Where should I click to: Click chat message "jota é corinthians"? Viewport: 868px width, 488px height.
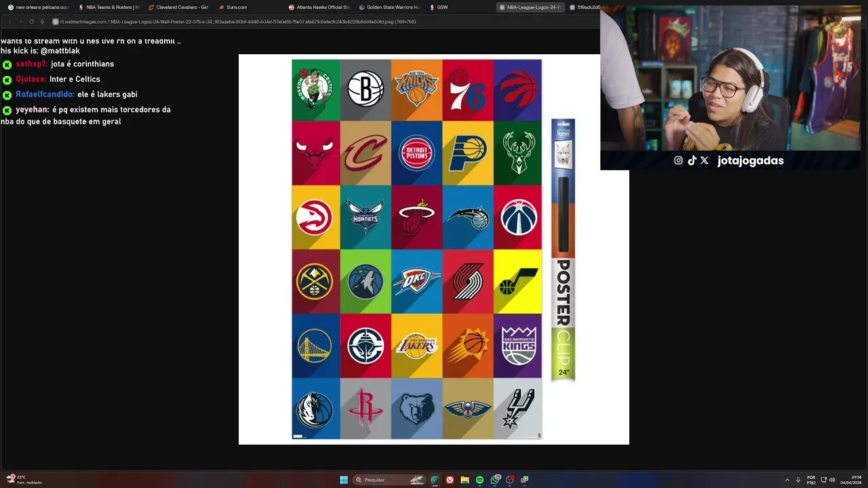click(x=82, y=64)
